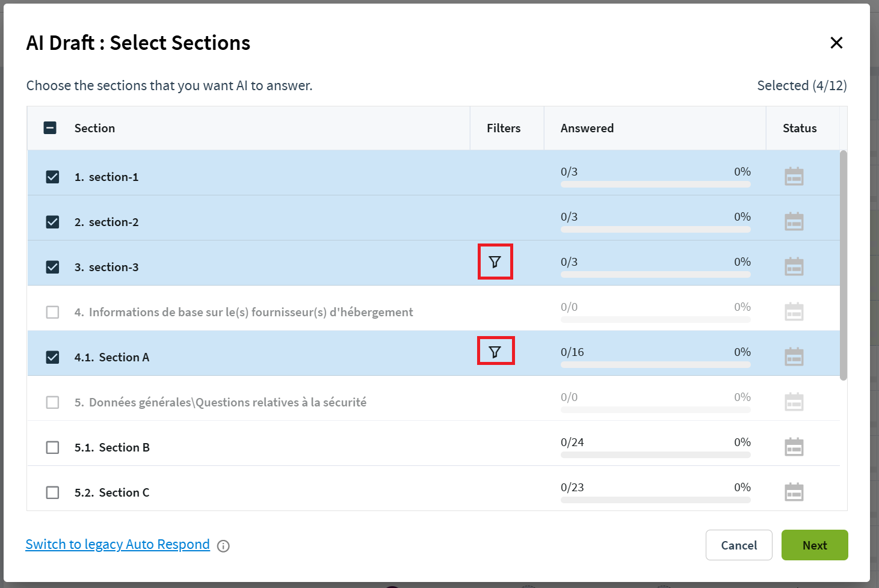This screenshot has height=588, width=879.
Task: Click status calendar icon for Section A
Action: (794, 357)
